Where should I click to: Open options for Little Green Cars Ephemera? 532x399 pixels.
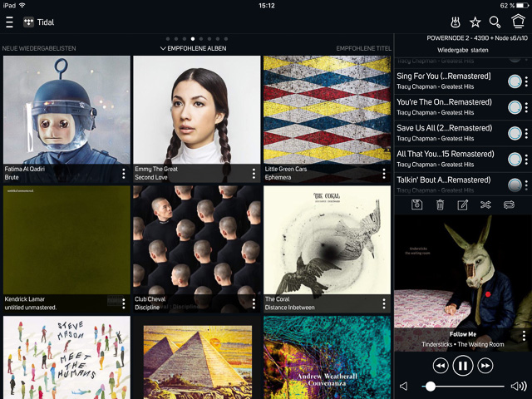384,174
